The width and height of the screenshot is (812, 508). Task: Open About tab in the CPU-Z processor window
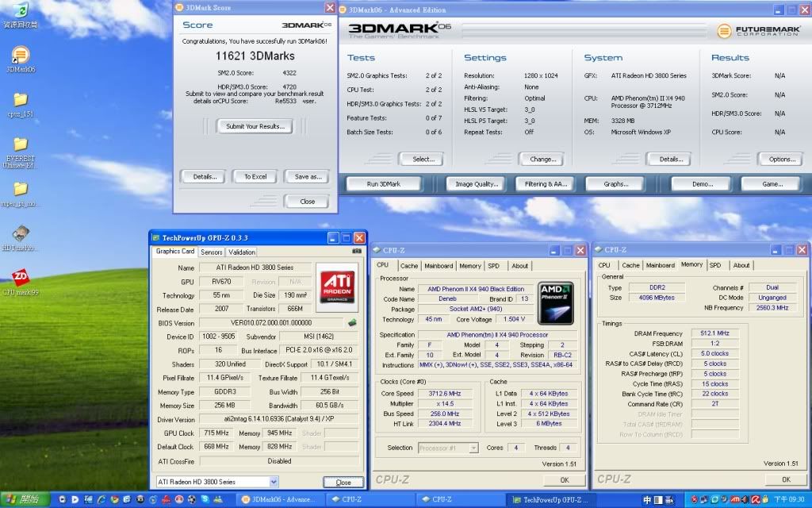(520, 266)
